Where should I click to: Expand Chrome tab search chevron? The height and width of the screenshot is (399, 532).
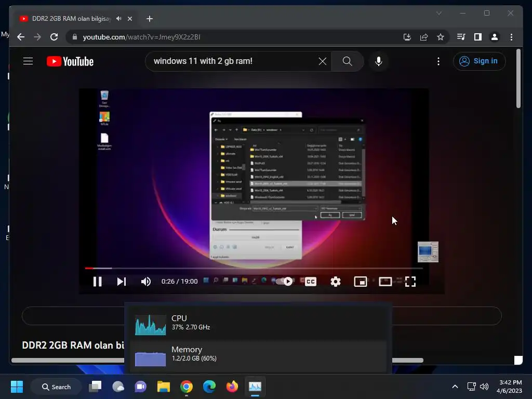coord(438,13)
